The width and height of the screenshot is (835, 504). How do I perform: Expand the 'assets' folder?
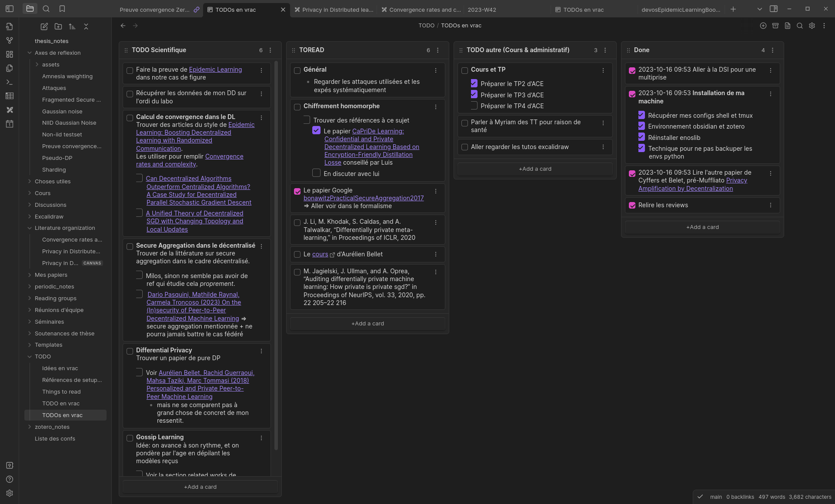click(x=37, y=65)
